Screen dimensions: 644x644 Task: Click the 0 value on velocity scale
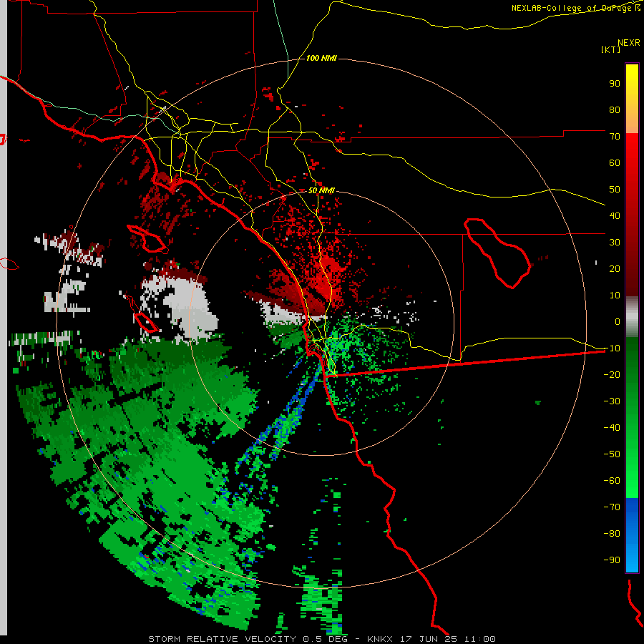point(618,321)
